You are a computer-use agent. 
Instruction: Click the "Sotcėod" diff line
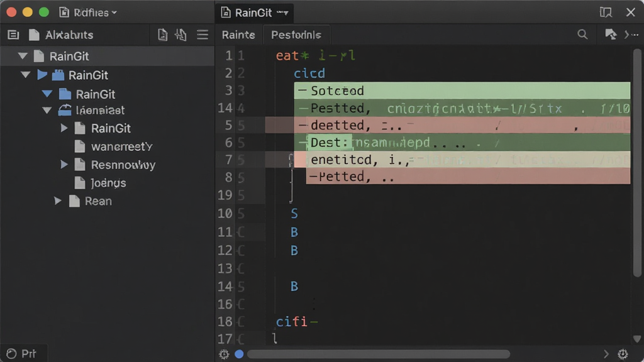(x=462, y=90)
